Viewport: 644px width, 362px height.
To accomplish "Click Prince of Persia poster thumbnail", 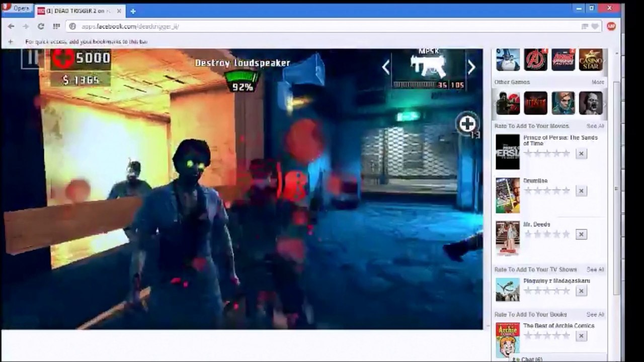I will click(x=508, y=152).
